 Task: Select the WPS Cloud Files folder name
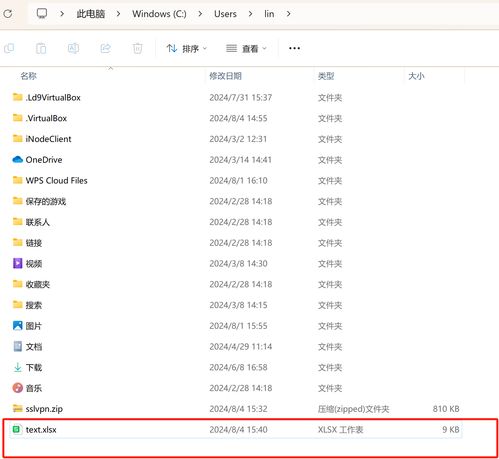click(56, 180)
